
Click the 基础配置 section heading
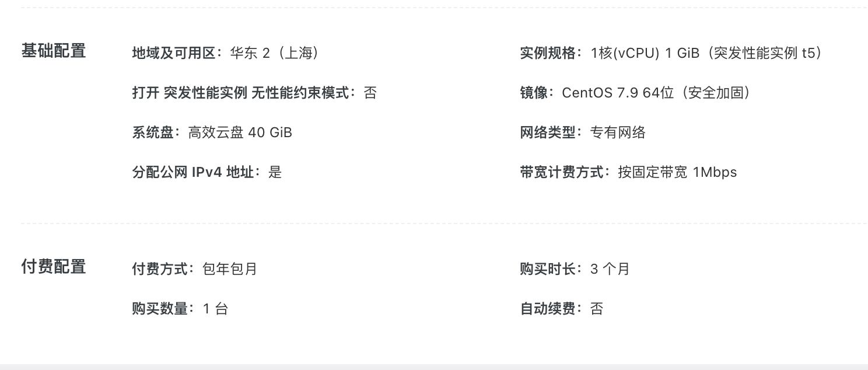coord(54,51)
